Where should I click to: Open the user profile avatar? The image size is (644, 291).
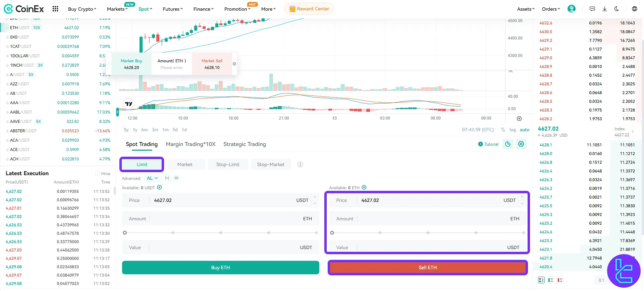(572, 9)
